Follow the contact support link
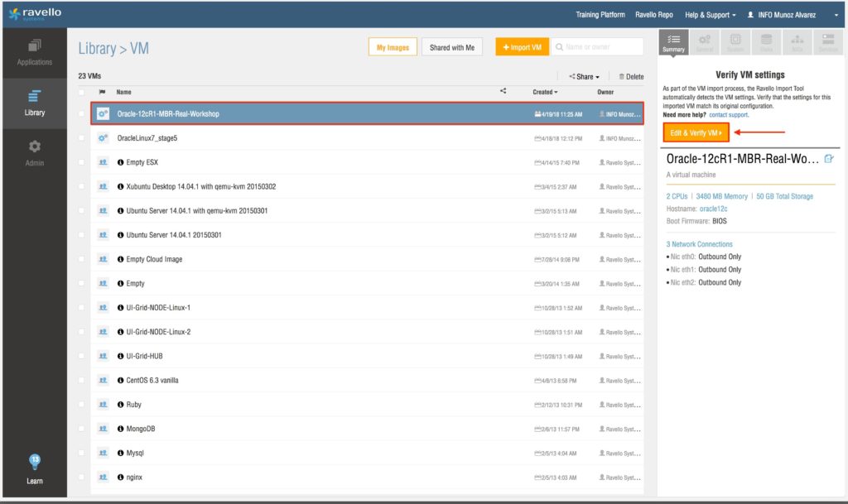The width and height of the screenshot is (848, 504). click(727, 114)
